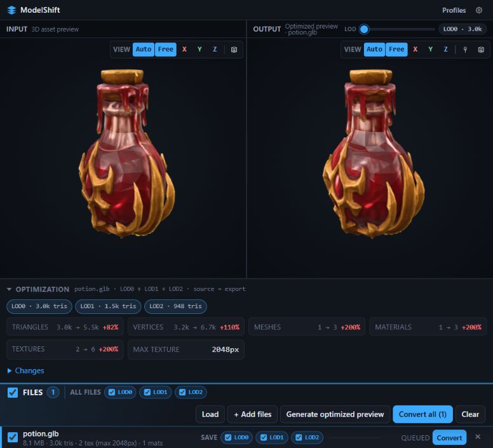Click the QUEUED status label
The width and height of the screenshot is (493, 448).
[415, 438]
